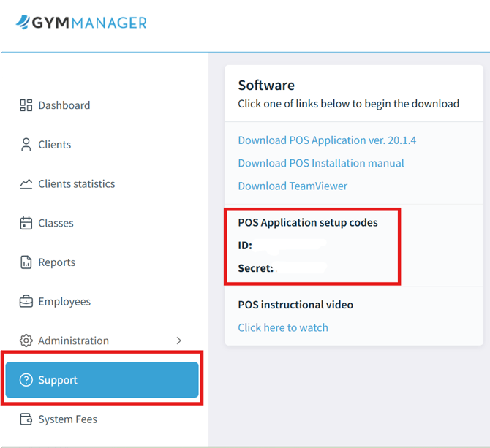This screenshot has height=448, width=490.
Task: Click the Reports document icon
Action: click(26, 262)
